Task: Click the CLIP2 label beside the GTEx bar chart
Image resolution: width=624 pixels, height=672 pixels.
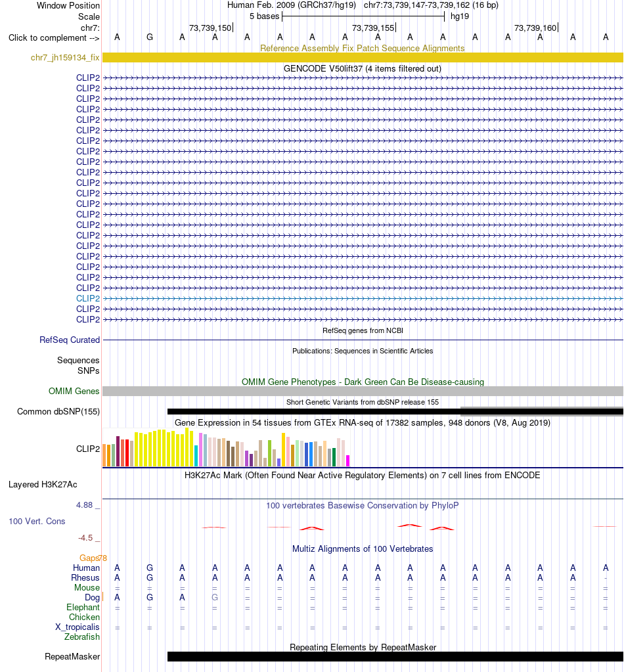Action: (88, 449)
